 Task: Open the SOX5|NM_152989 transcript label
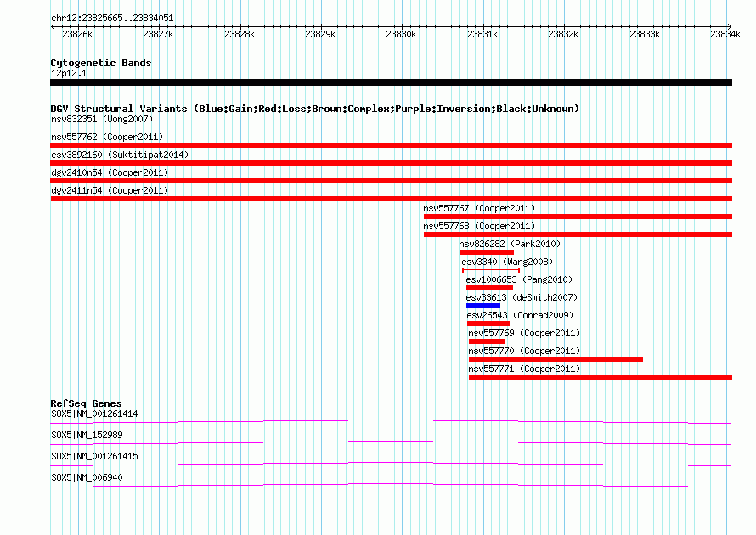click(x=87, y=436)
